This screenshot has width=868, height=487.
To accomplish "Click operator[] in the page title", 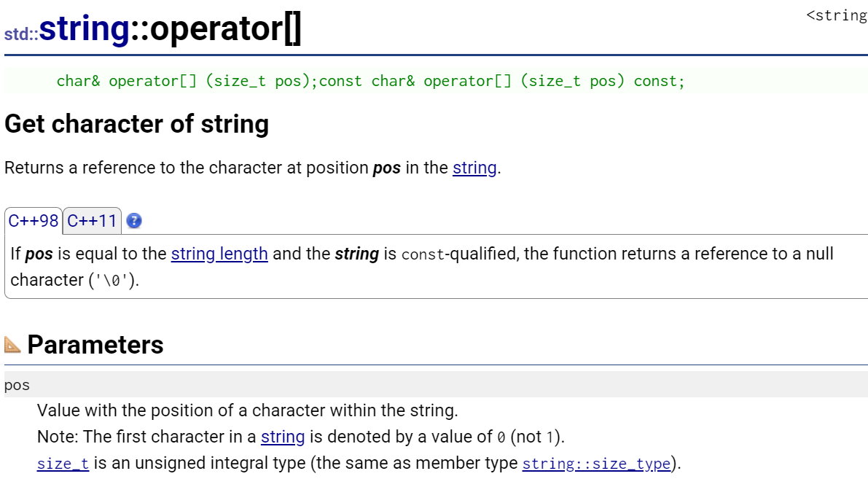I will pyautogui.click(x=226, y=29).
